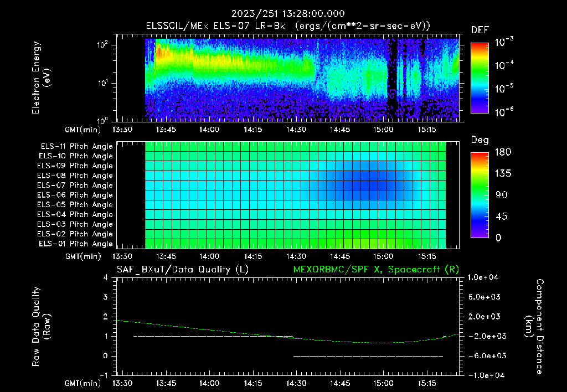Viewport: 567px width, 392px height.
Task: Click the 90 value on Deg scale
Action: coord(502,195)
